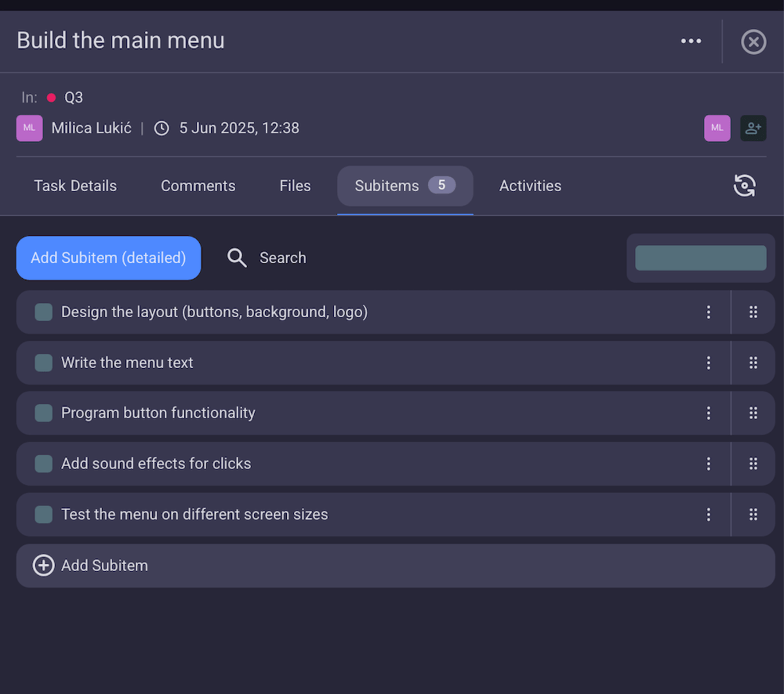Open the three-dot menu on the task header
This screenshot has height=694, width=784.
click(691, 40)
